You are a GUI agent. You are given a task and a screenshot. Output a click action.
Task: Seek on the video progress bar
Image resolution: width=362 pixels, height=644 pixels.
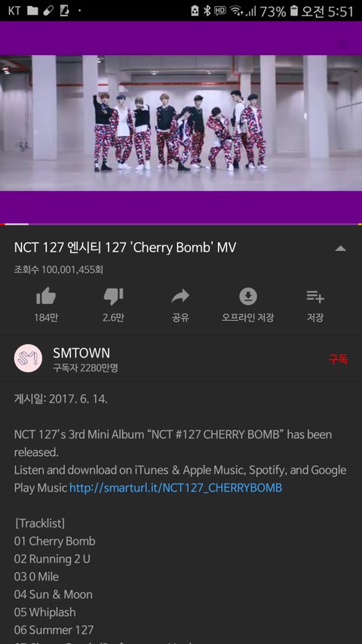tap(181, 224)
